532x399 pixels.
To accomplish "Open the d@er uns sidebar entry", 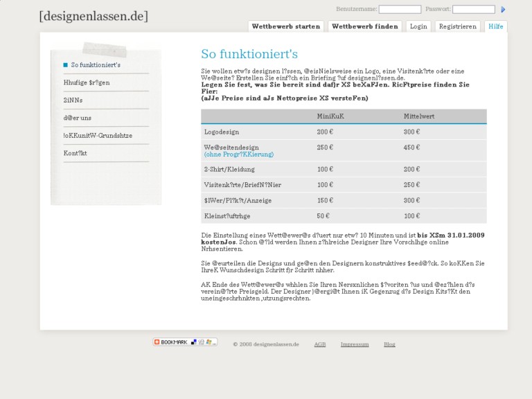I will coord(78,118).
